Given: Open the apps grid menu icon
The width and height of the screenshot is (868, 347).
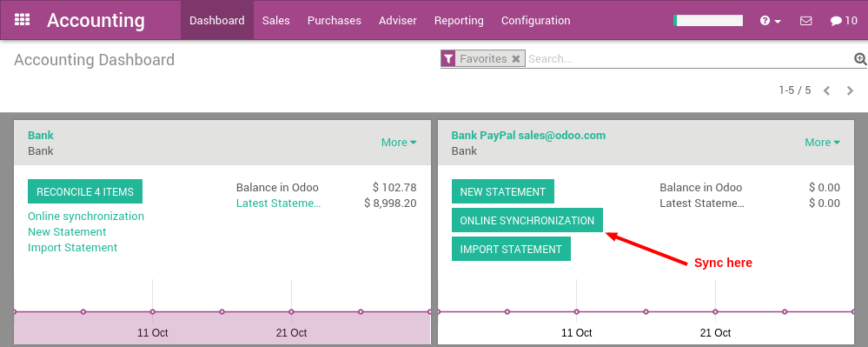Looking at the screenshot, I should [22, 20].
